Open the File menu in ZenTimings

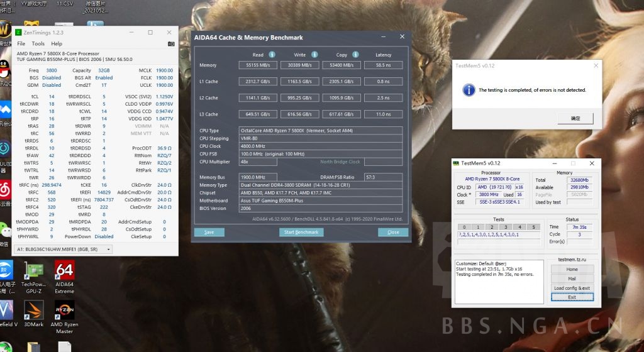click(21, 44)
